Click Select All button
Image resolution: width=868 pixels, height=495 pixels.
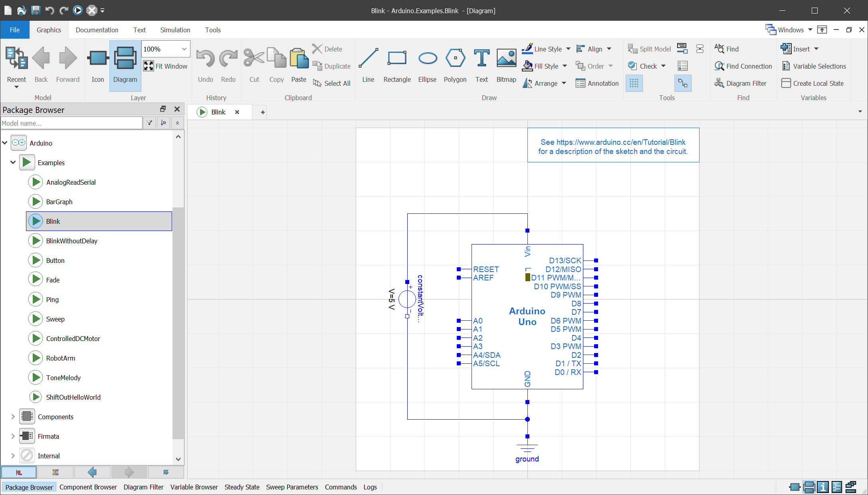[x=332, y=83]
